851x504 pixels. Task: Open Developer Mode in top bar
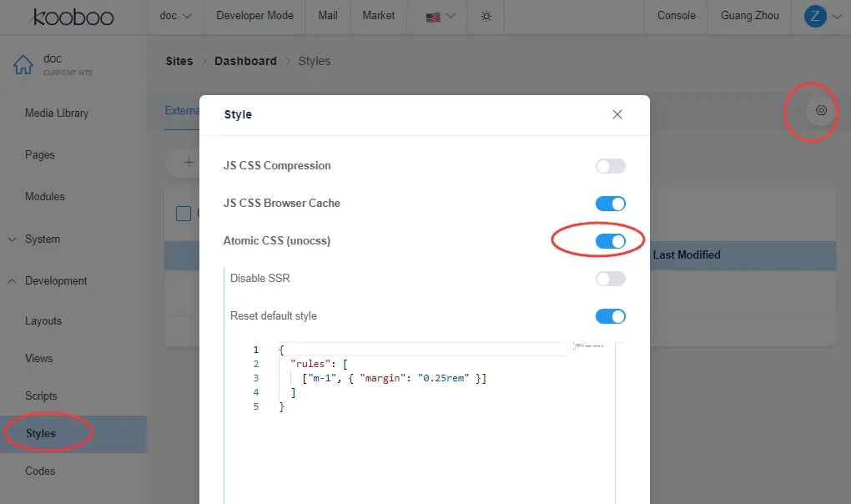click(x=256, y=16)
